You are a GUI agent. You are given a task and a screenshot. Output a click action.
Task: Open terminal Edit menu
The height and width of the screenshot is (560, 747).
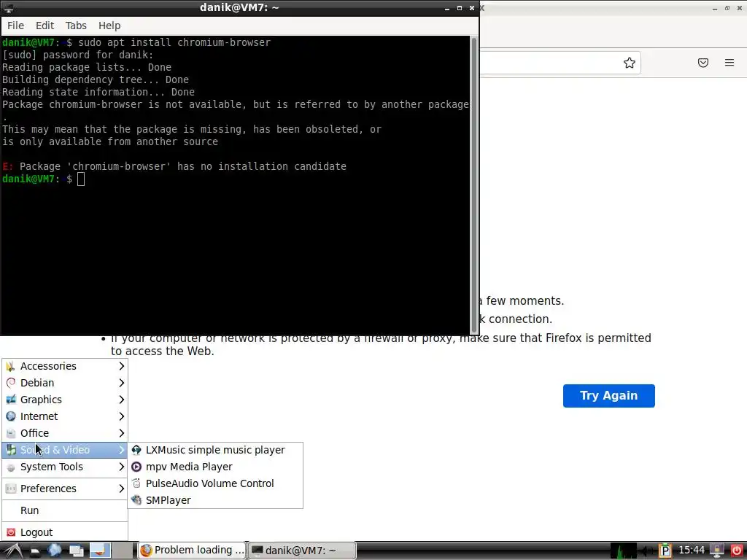pyautogui.click(x=44, y=26)
